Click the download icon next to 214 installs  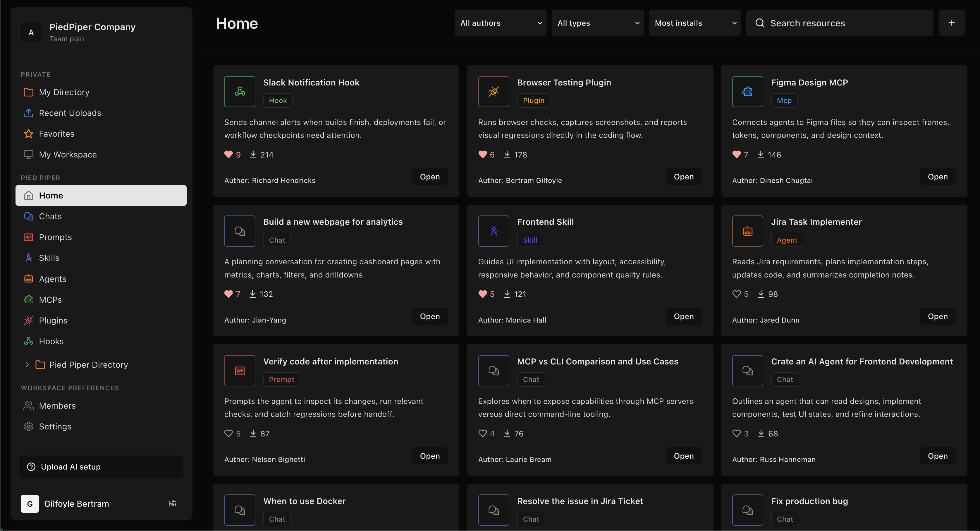(253, 155)
